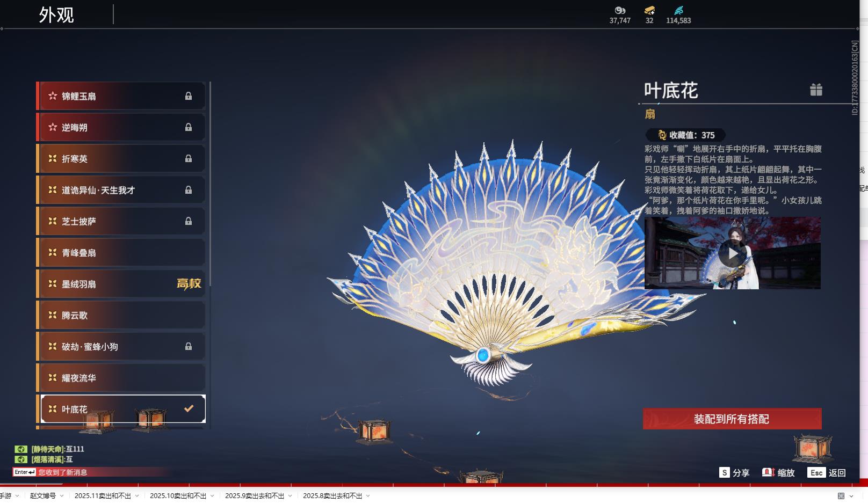
Task: Click the Enter key icon for new messages
Action: coord(24,472)
